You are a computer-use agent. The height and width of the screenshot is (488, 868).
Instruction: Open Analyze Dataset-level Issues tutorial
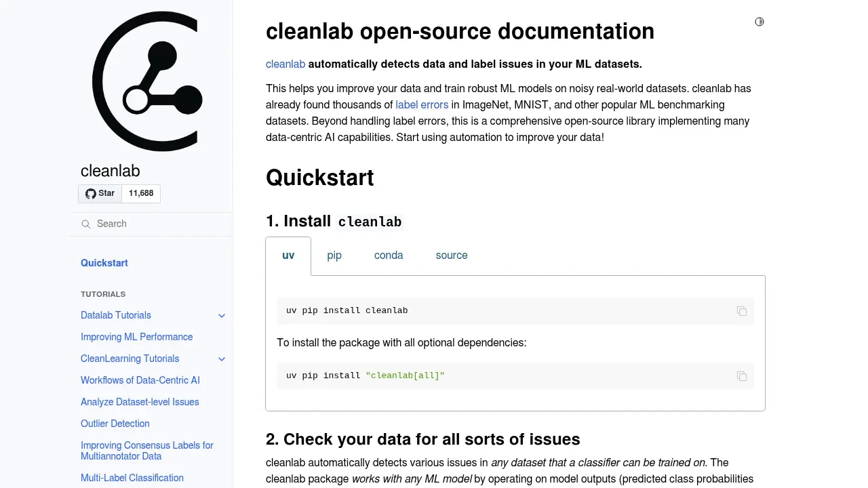click(x=140, y=402)
